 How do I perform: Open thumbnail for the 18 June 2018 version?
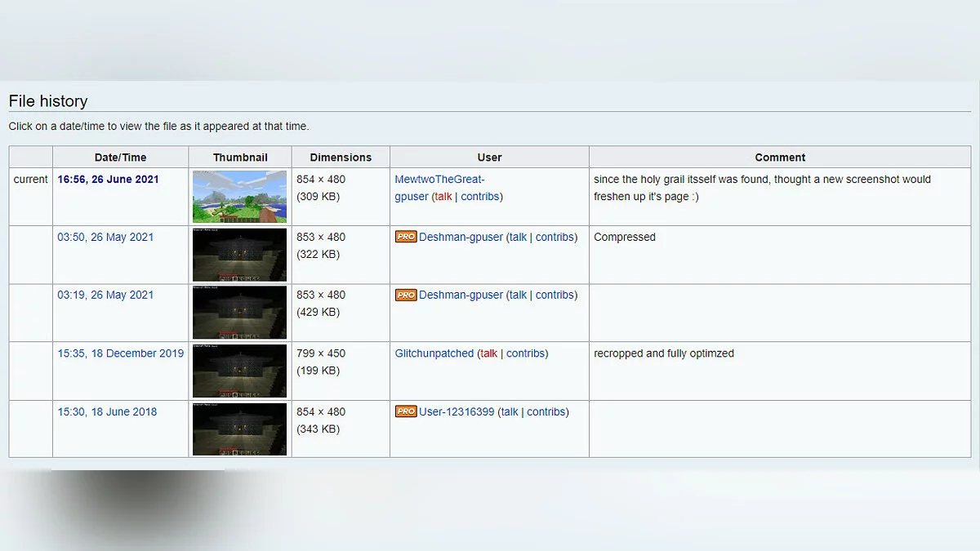239,429
